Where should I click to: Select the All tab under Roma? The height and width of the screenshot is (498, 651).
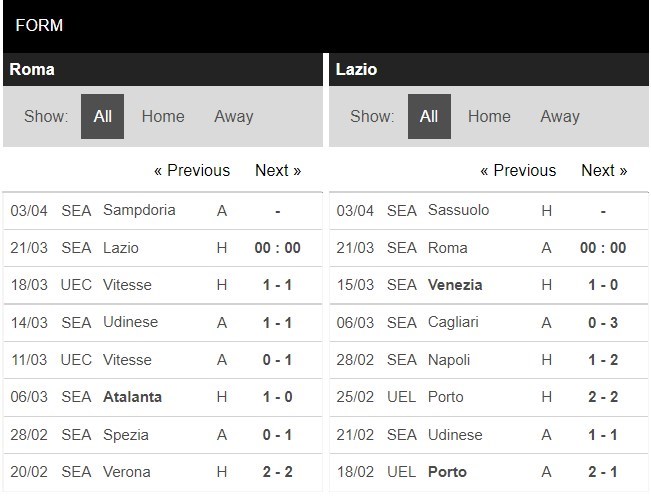pos(102,116)
